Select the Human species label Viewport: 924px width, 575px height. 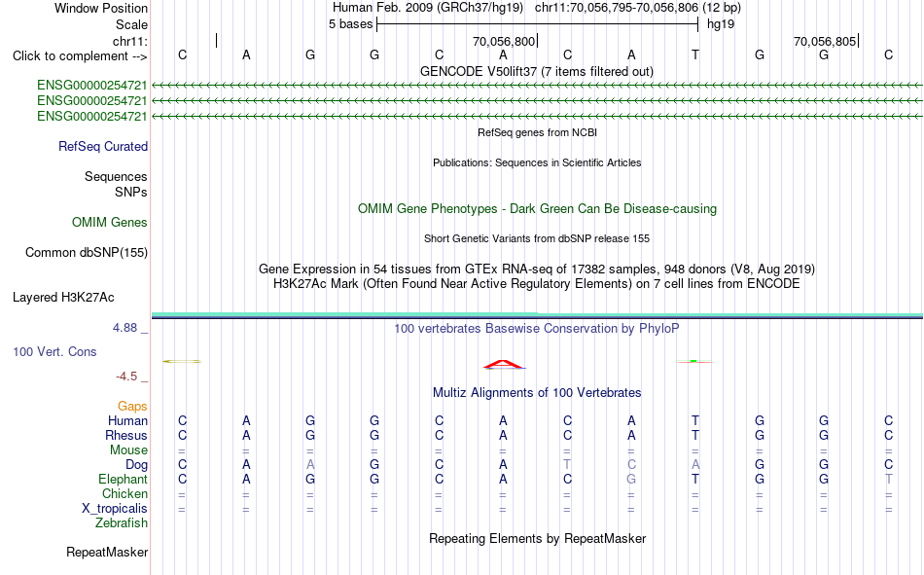pos(127,420)
